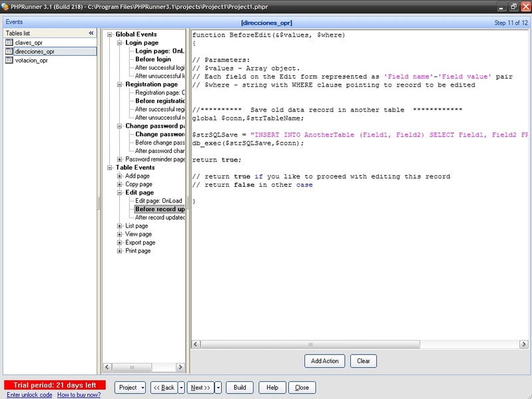Click the direcciones_opr table icon
The height and width of the screenshot is (399, 532).
(x=9, y=51)
